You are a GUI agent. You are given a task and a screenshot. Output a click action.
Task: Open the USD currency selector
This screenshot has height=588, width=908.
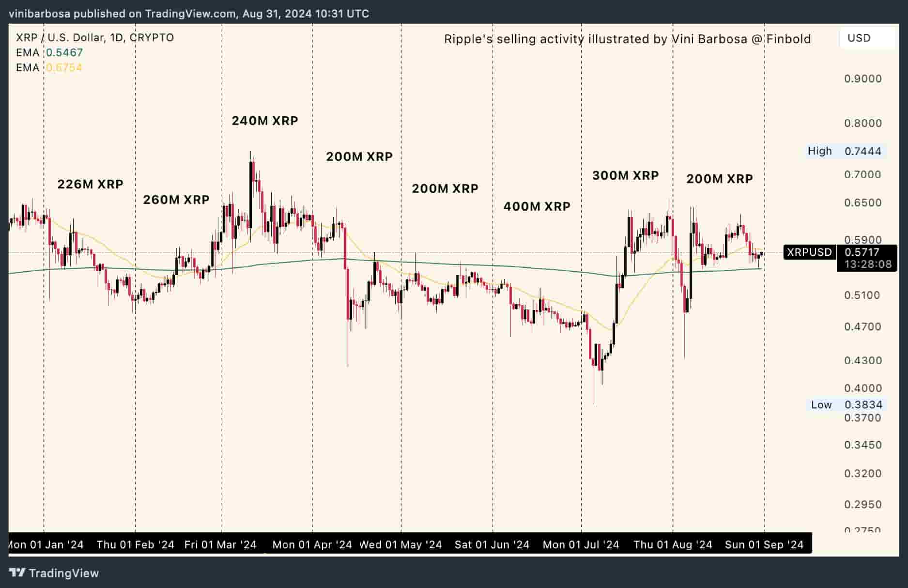click(x=859, y=38)
